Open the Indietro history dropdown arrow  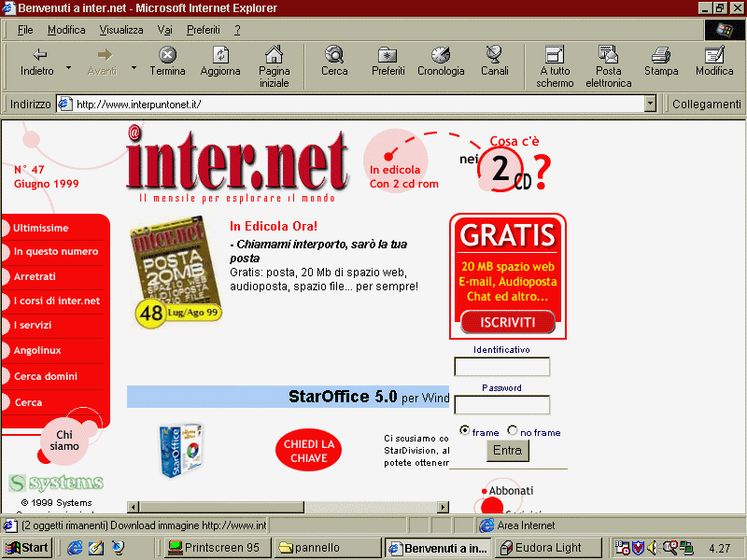coord(68,67)
